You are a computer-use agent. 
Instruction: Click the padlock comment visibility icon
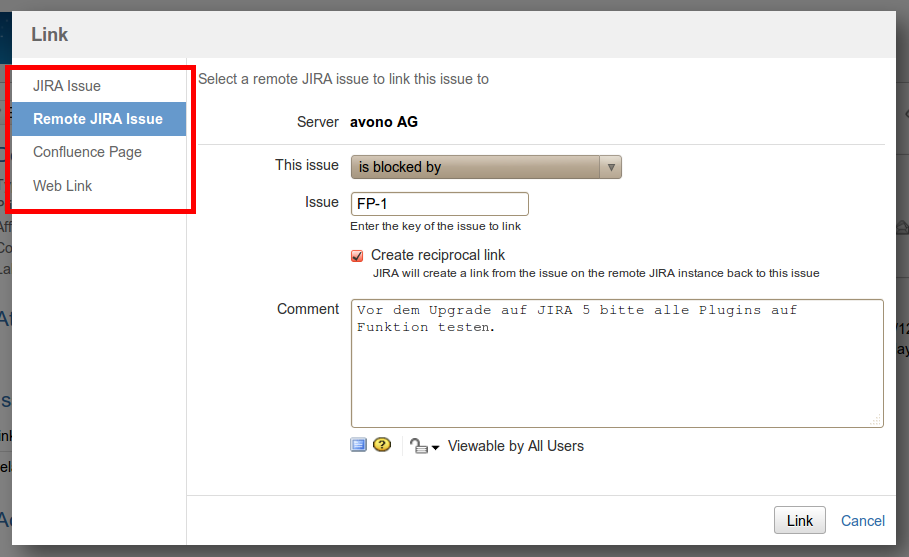[419, 447]
